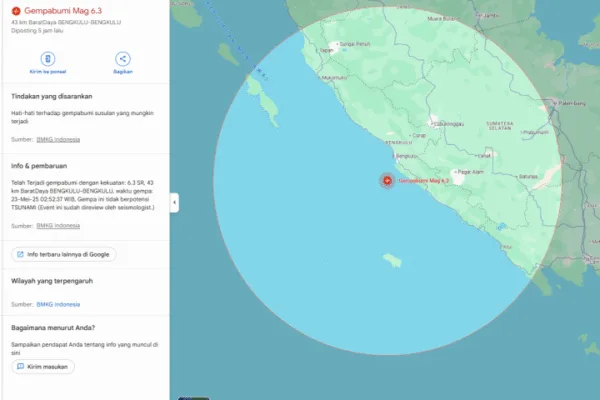Click the Sumatera Selatan province label
This screenshot has height=400, width=600.
pos(499,126)
